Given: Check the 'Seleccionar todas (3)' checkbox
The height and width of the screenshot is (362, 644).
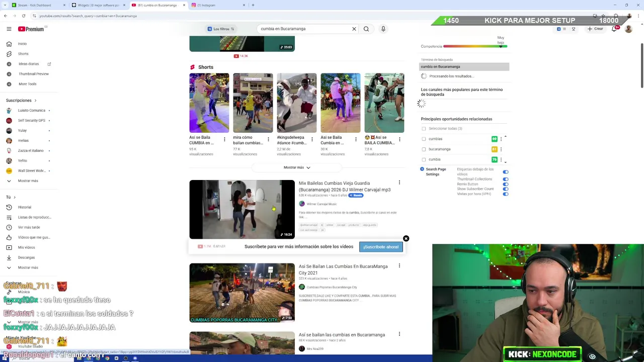Looking at the screenshot, I should tap(424, 129).
